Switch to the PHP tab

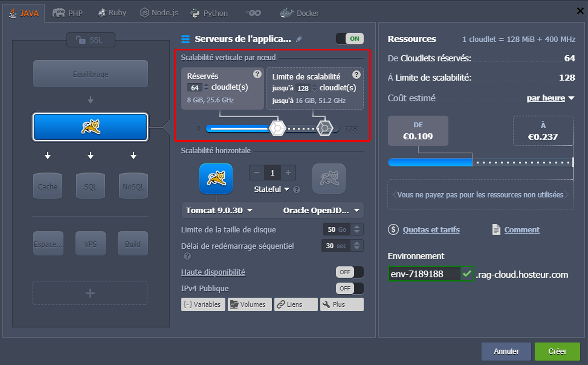point(68,13)
